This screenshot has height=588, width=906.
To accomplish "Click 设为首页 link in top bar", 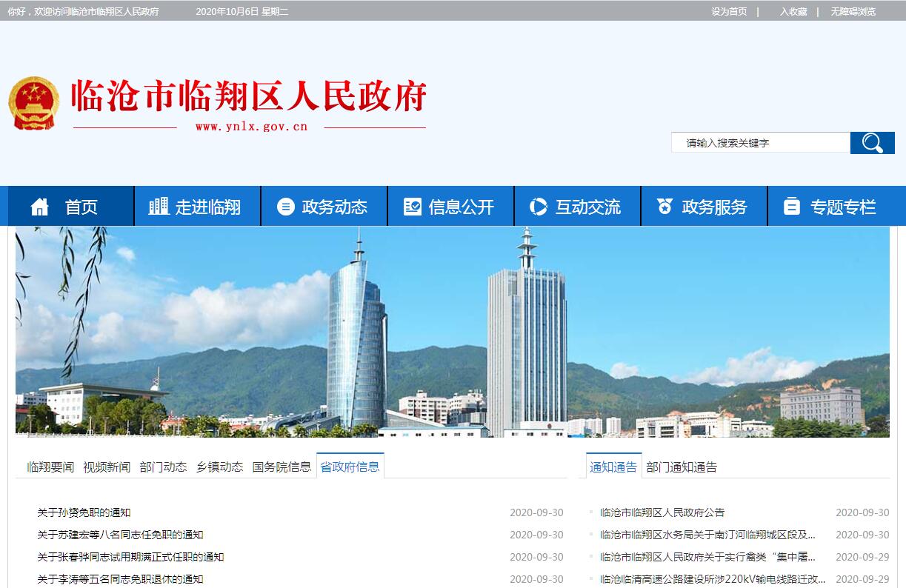I will 729,11.
